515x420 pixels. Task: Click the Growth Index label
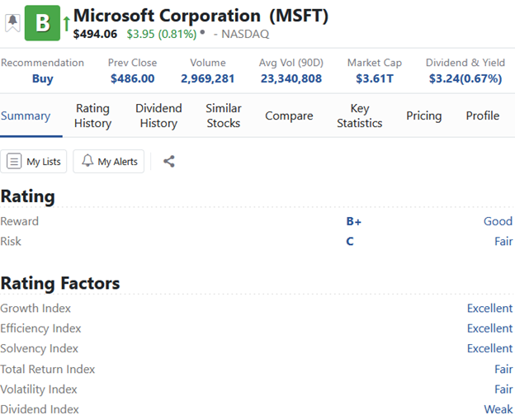coord(35,309)
